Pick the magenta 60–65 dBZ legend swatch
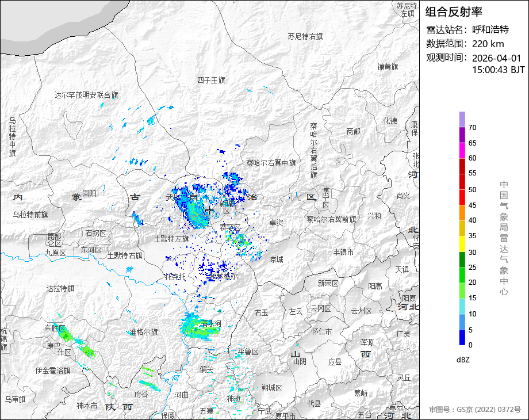The image size is (529, 420). coord(462,151)
